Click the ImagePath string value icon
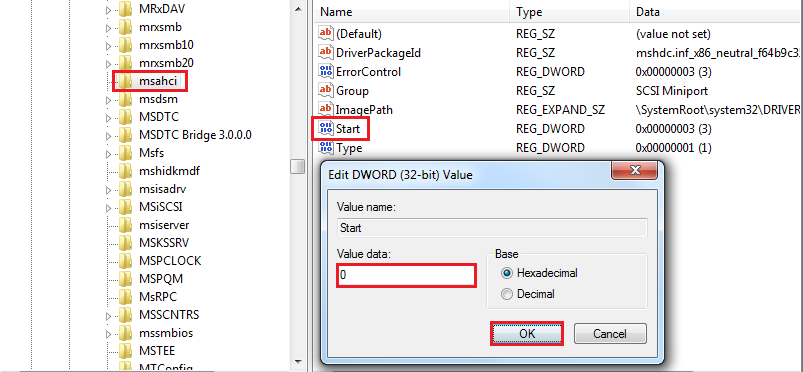The image size is (803, 372). [326, 110]
